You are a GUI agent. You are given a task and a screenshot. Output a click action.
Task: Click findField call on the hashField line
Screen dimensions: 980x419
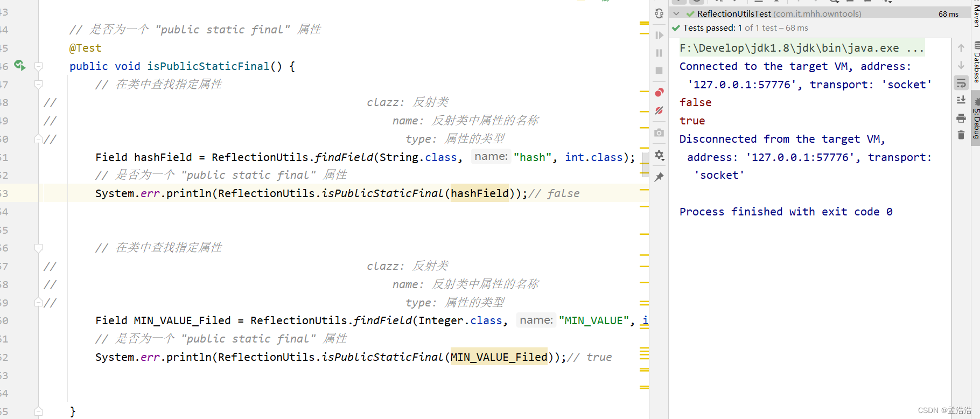coord(344,157)
